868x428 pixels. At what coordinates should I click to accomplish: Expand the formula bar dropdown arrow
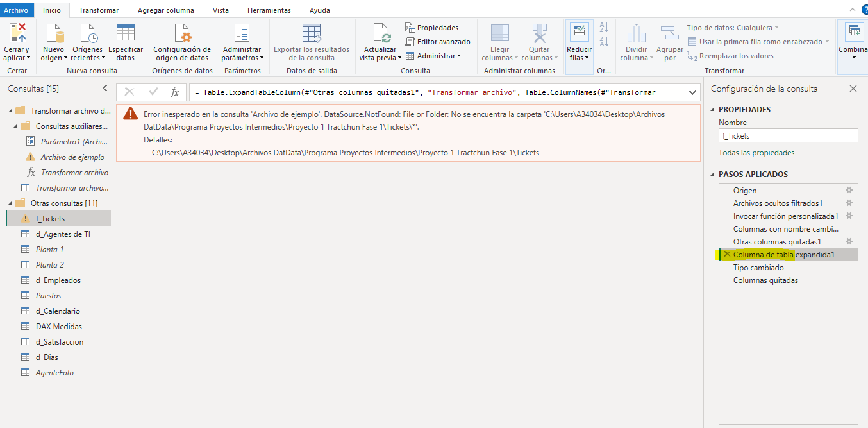point(692,92)
